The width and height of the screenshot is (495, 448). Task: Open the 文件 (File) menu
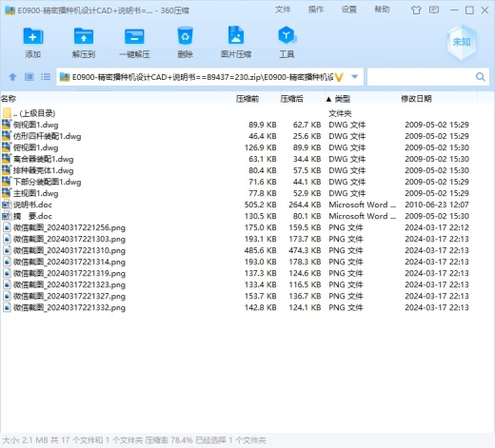coord(283,10)
